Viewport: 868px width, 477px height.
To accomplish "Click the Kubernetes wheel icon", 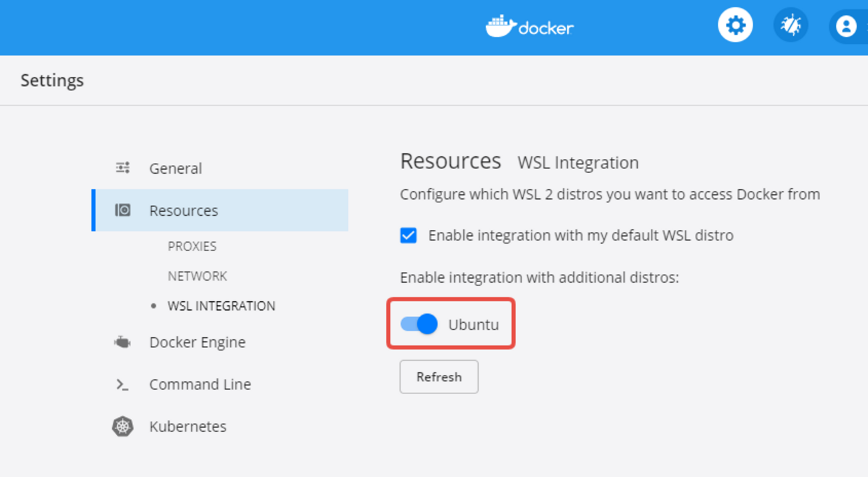I will pos(123,426).
